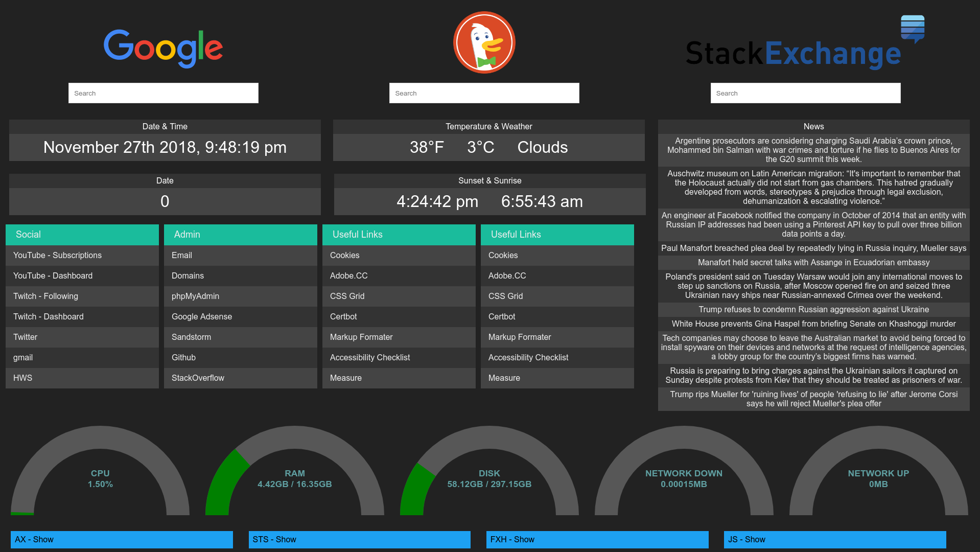Click the Google search field
980x552 pixels.
[x=163, y=93]
